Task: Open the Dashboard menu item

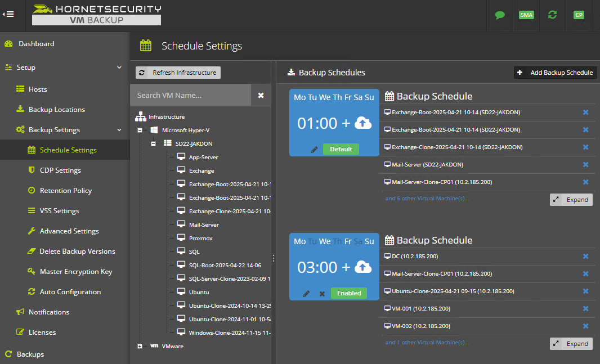Action: pos(35,43)
